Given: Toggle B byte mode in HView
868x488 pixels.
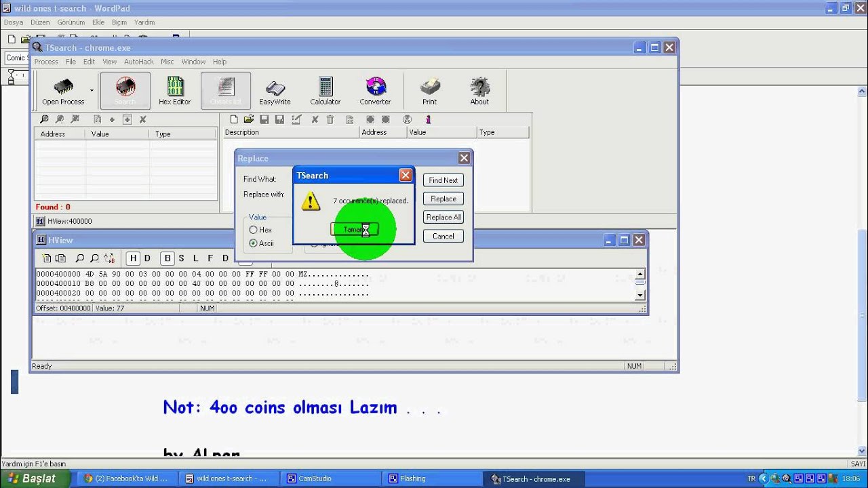Looking at the screenshot, I should (167, 258).
